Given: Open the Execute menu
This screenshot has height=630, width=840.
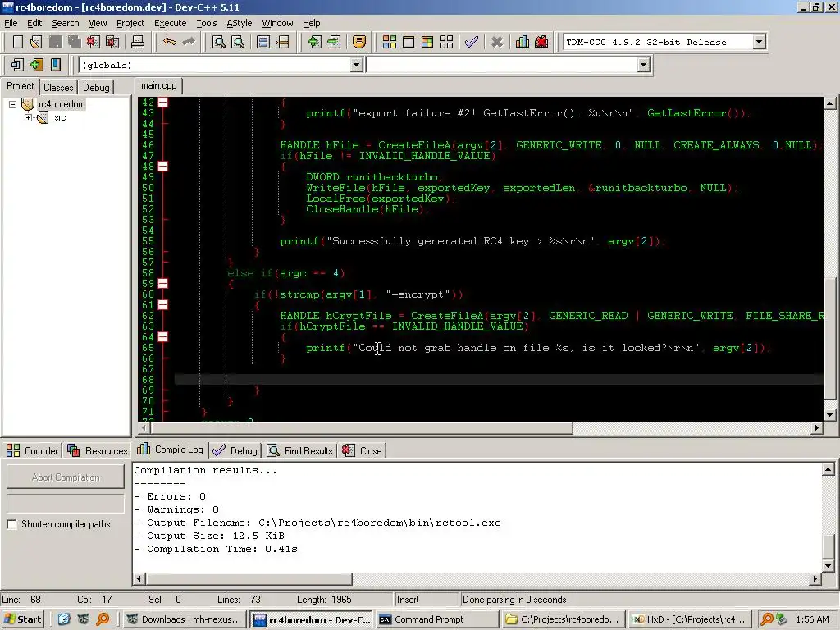Looking at the screenshot, I should click(171, 23).
